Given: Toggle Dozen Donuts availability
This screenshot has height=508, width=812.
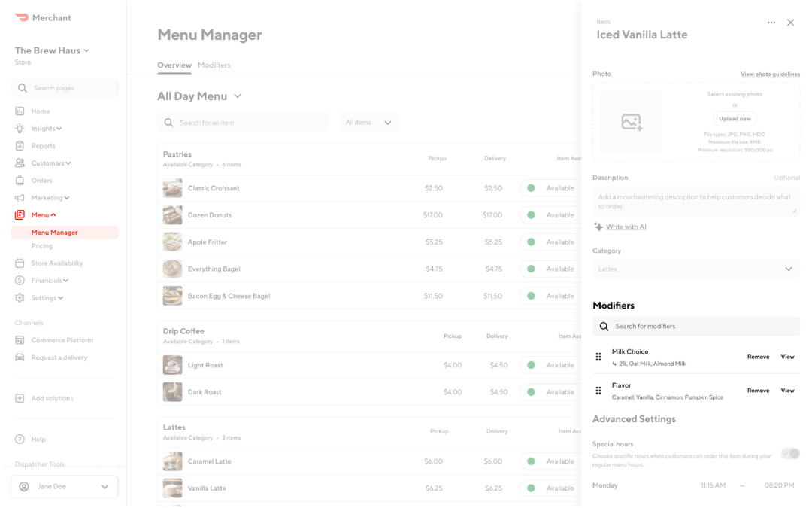Looking at the screenshot, I should (550, 215).
